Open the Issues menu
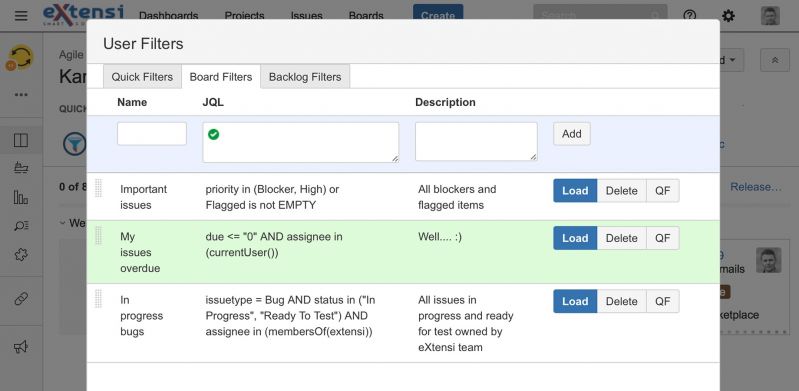Image resolution: width=799 pixels, height=391 pixels. [x=306, y=16]
